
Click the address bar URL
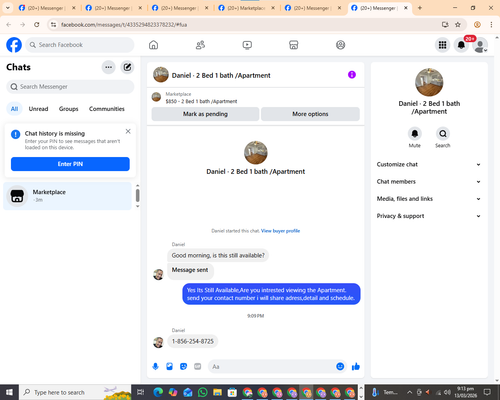(x=124, y=25)
